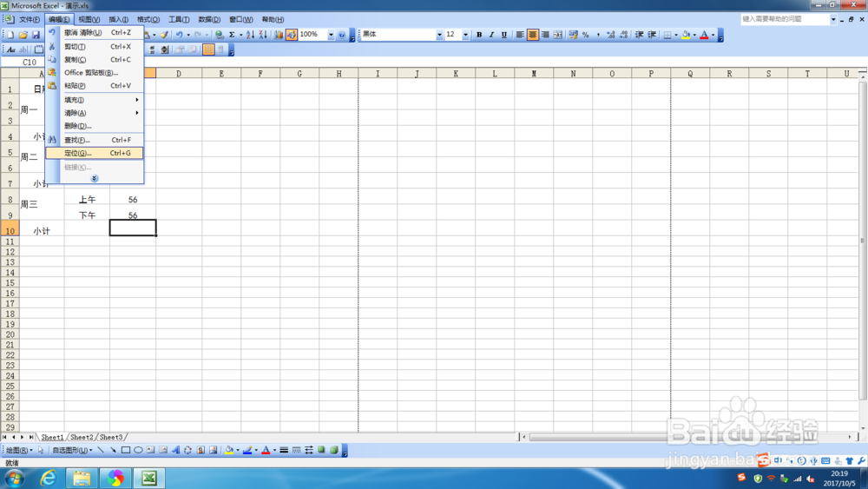Open the 文件(F) menu

coord(30,19)
